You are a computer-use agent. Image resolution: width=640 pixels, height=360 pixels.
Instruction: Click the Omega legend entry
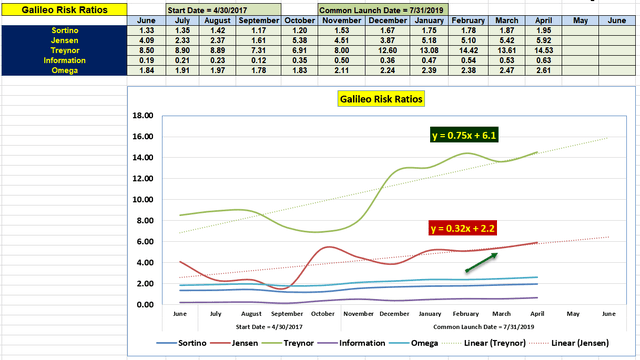tap(414, 343)
